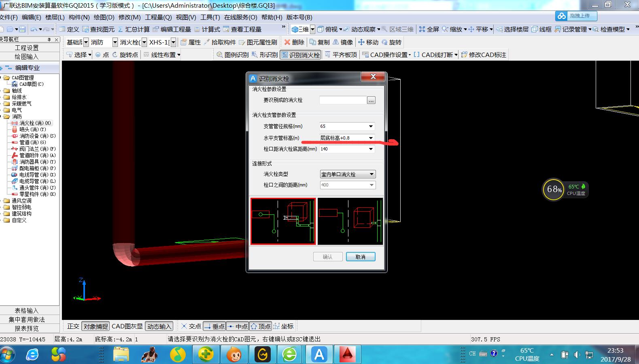Toggle 动态输入 mode
This screenshot has width=639, height=364.
[x=159, y=326]
